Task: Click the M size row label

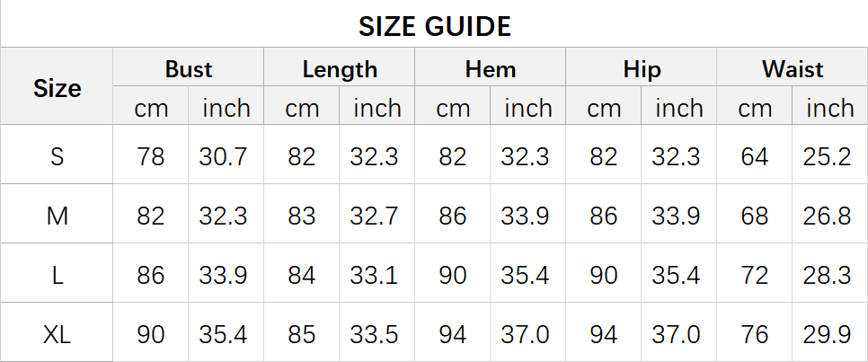Action: pos(57,216)
